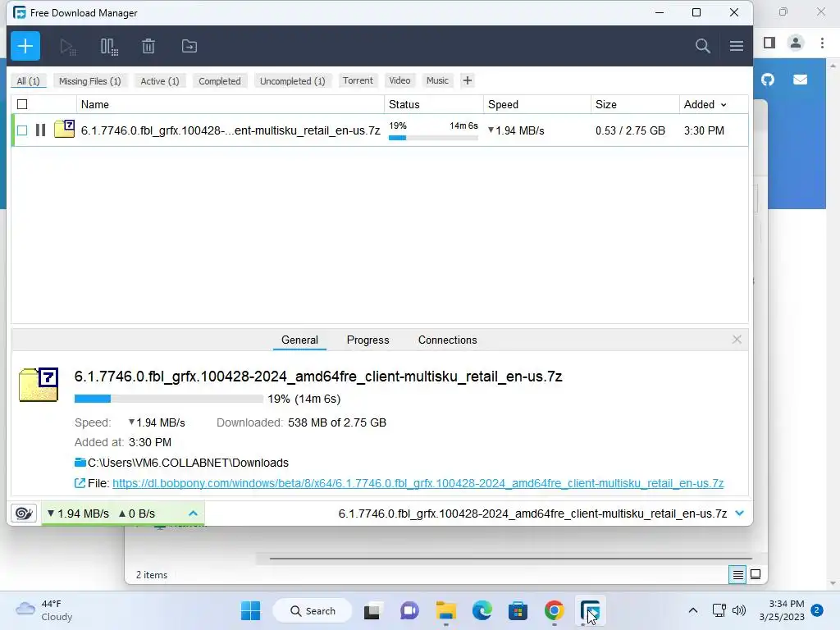Switch File Explorer to details view
This screenshot has height=630, width=840.
(737, 575)
